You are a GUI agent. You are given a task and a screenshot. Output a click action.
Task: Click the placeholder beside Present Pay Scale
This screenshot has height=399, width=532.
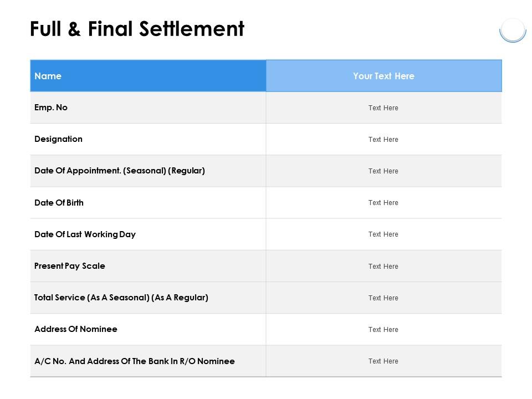click(x=383, y=267)
